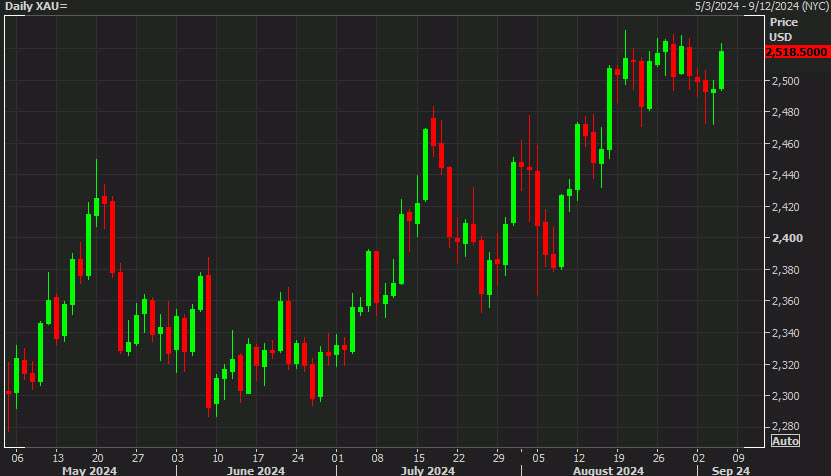
Task: Click the 13 date tick in May
Action: point(58,458)
